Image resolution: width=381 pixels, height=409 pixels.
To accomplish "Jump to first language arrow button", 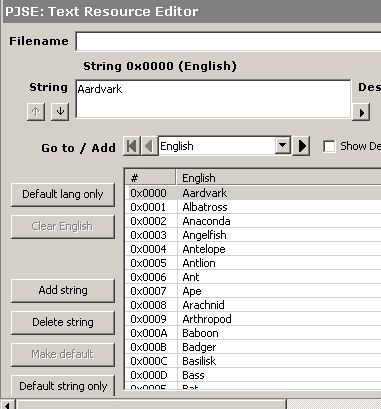I will pos(132,146).
